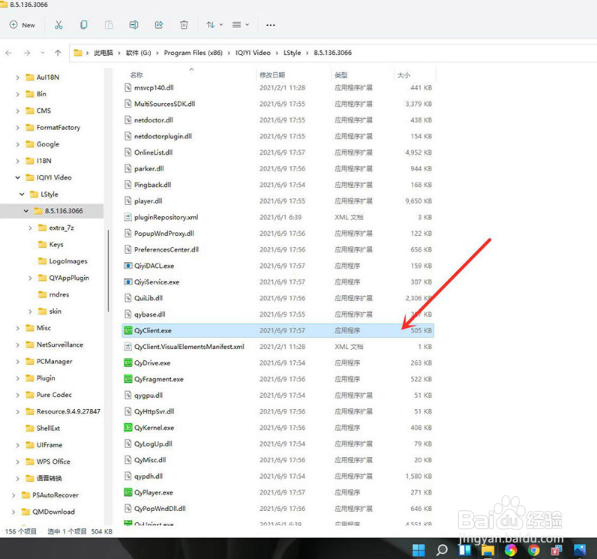This screenshot has width=597, height=559.
Task: Click the Share icon in toolbar
Action: (159, 25)
